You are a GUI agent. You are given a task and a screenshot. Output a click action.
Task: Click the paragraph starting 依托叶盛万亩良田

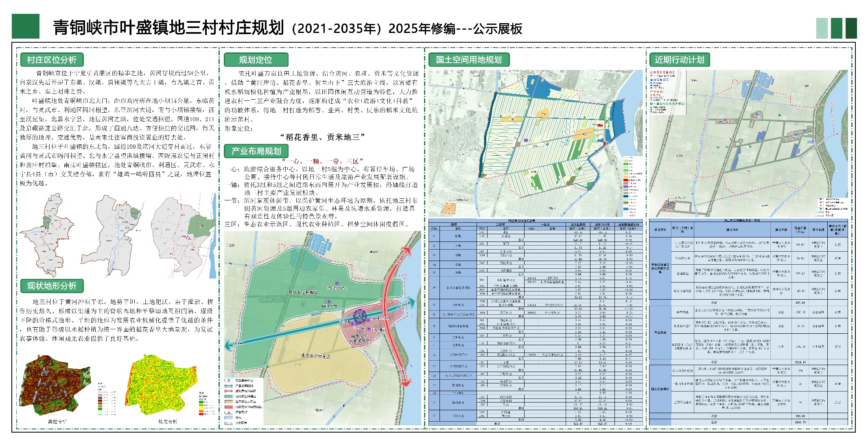click(x=321, y=96)
